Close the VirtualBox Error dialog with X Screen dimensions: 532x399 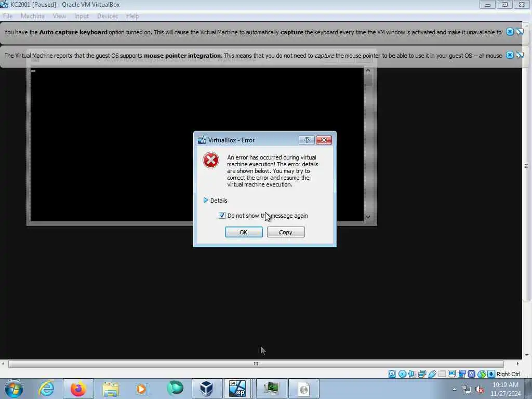coord(324,140)
